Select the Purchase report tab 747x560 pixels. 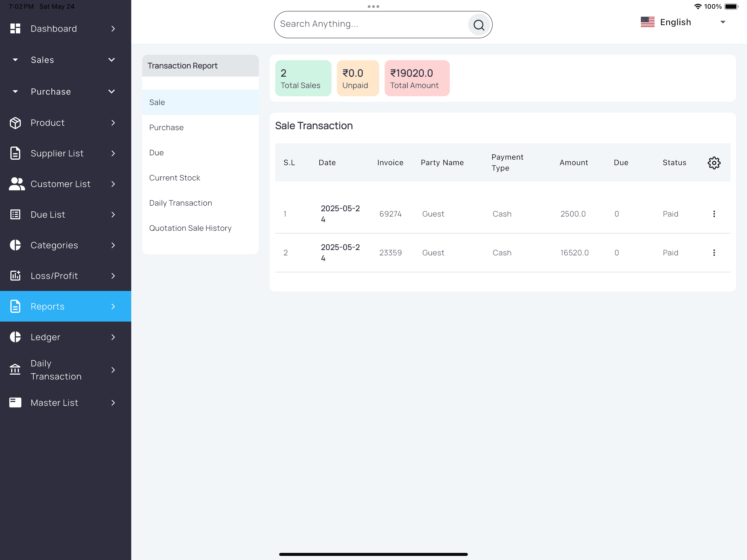tap(200, 128)
